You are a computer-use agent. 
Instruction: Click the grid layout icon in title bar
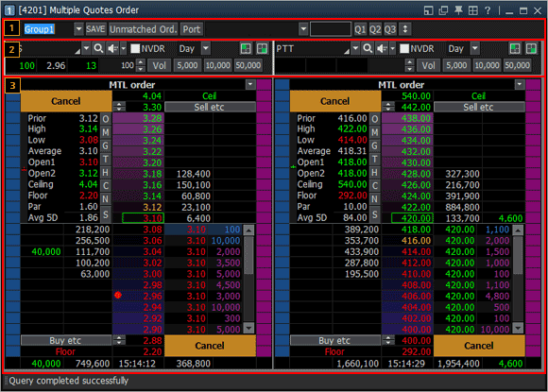pyautogui.click(x=472, y=10)
